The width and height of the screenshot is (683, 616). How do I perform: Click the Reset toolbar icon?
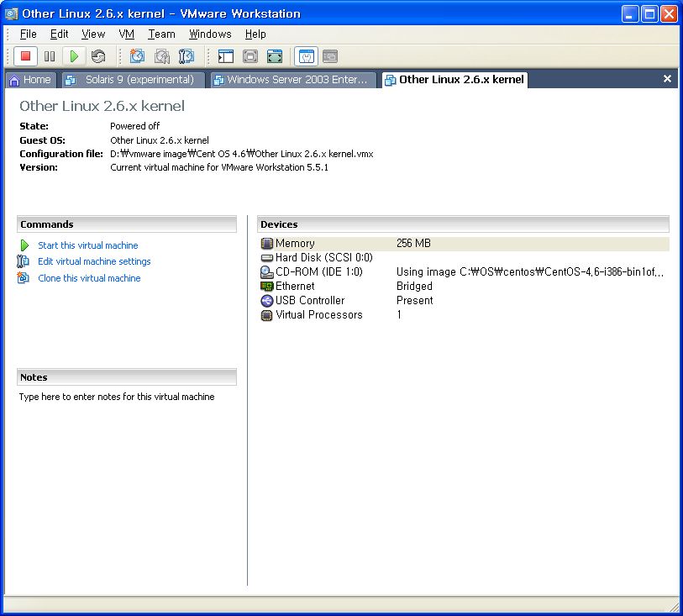pyautogui.click(x=98, y=56)
